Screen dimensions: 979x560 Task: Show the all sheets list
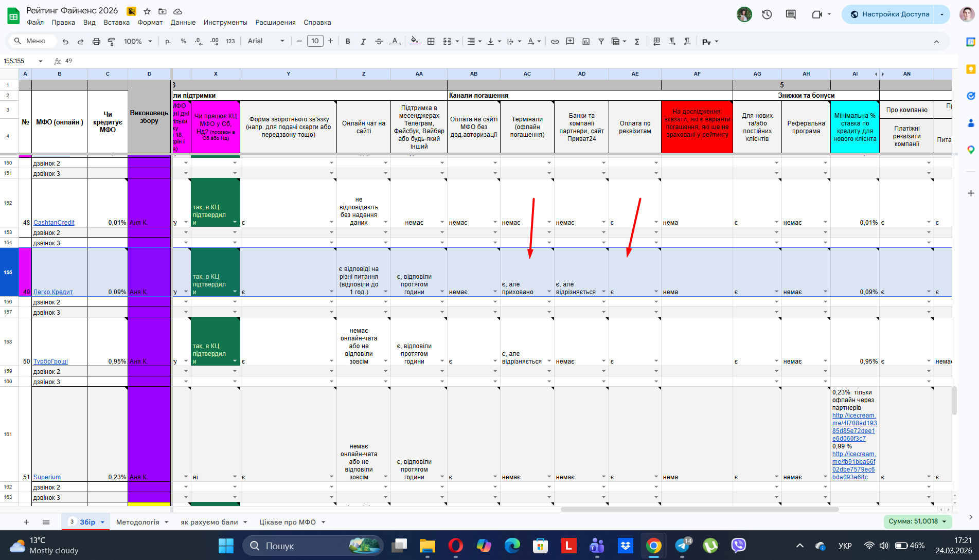(46, 522)
